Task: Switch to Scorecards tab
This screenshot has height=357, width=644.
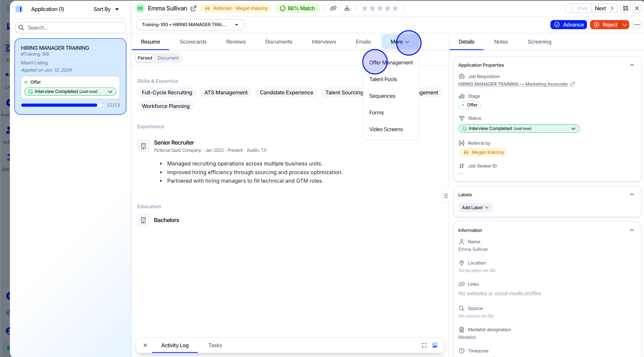Action: click(x=193, y=42)
